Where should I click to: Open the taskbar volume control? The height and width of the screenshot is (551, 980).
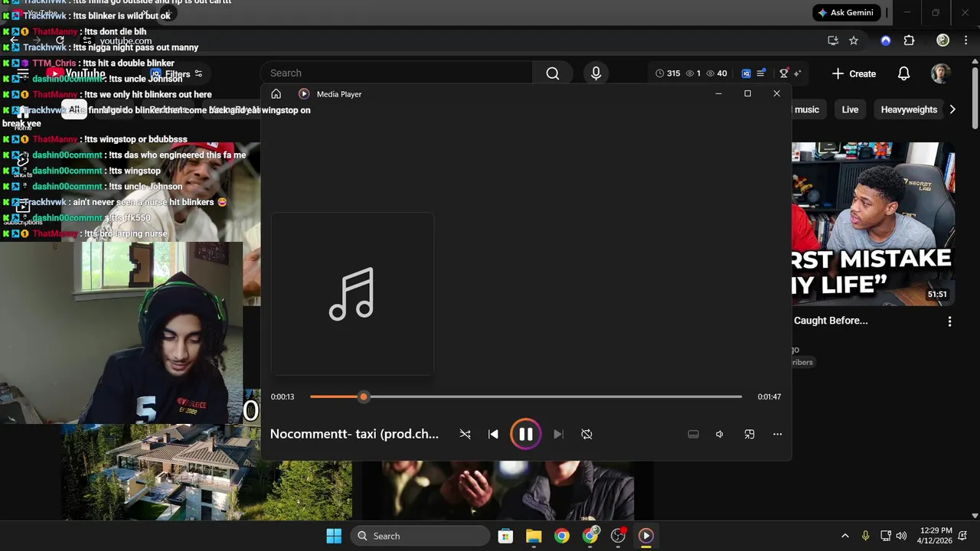pos(901,536)
